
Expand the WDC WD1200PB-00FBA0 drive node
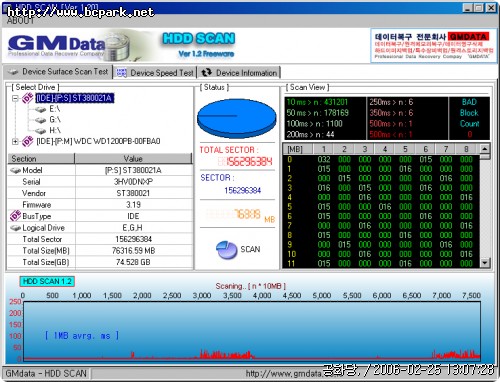click(15, 142)
